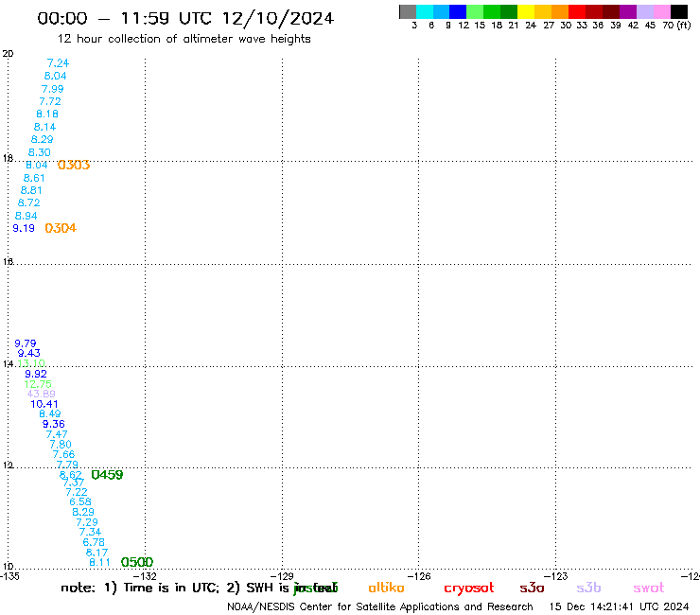Screen dimensions: 700x615
Task: Click the longitude axis label -132
Action: pyautogui.click(x=145, y=576)
